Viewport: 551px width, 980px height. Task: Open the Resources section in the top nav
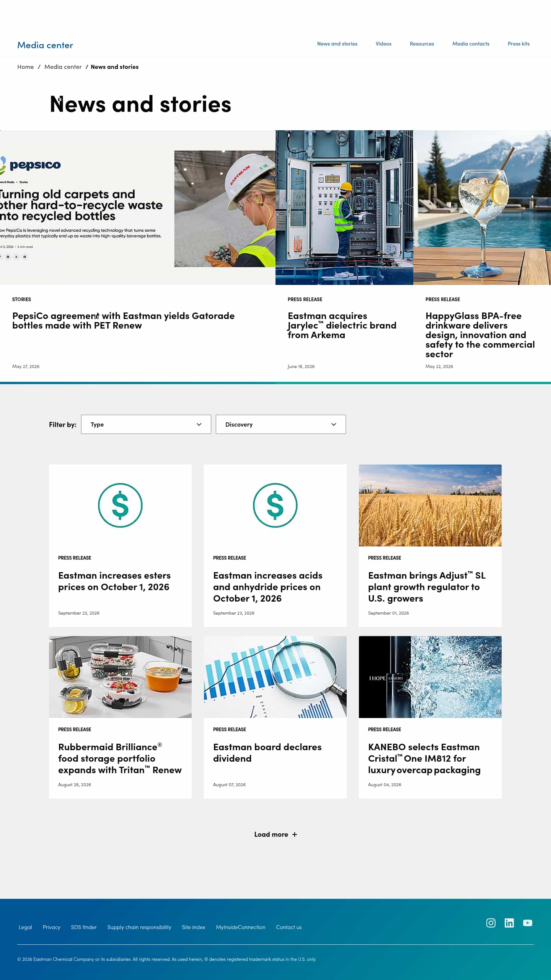pos(422,44)
